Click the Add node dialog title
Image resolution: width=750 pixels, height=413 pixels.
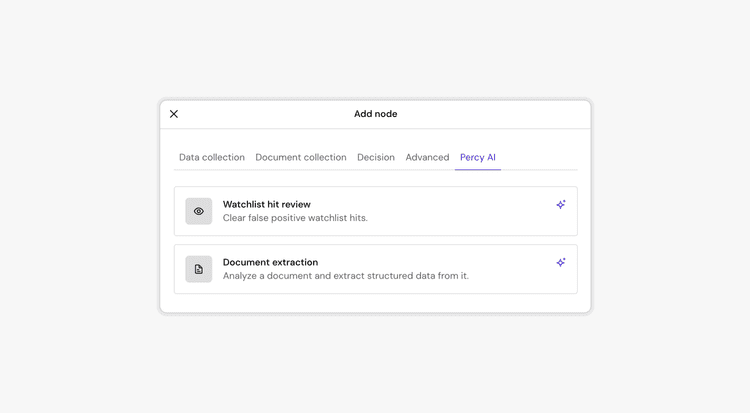coord(375,114)
